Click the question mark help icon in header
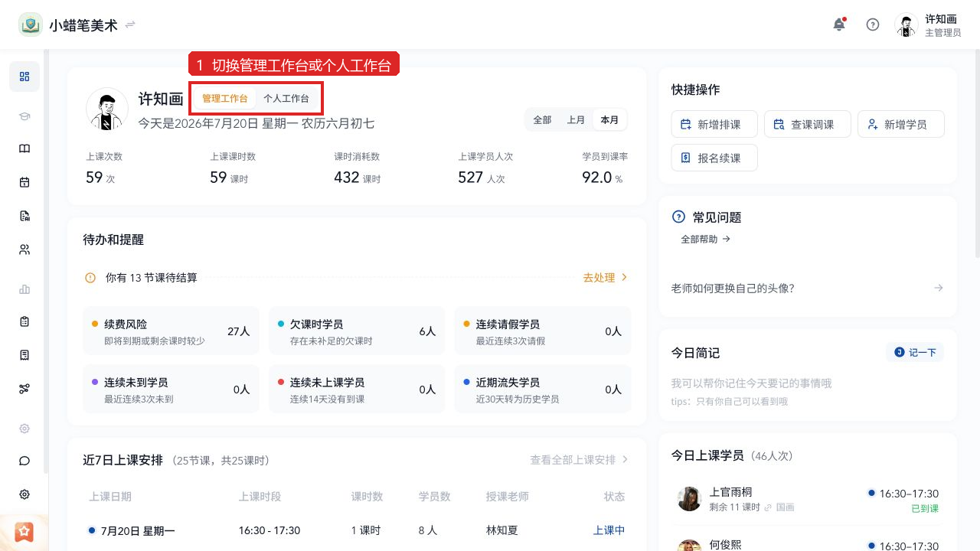The height and width of the screenshot is (551, 980). 873,24
